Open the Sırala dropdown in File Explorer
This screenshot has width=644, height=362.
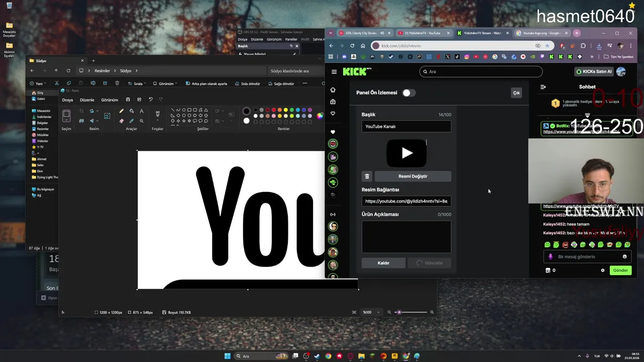click(137, 83)
